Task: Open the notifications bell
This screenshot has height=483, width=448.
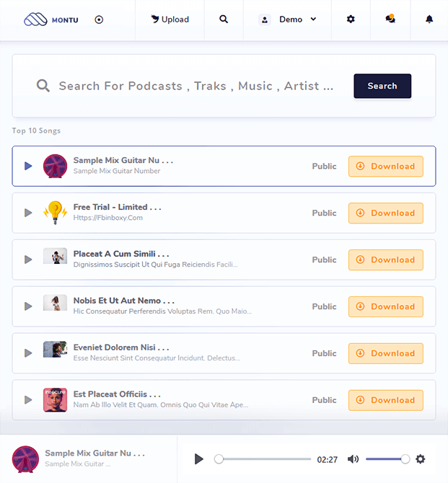Action: (x=429, y=19)
